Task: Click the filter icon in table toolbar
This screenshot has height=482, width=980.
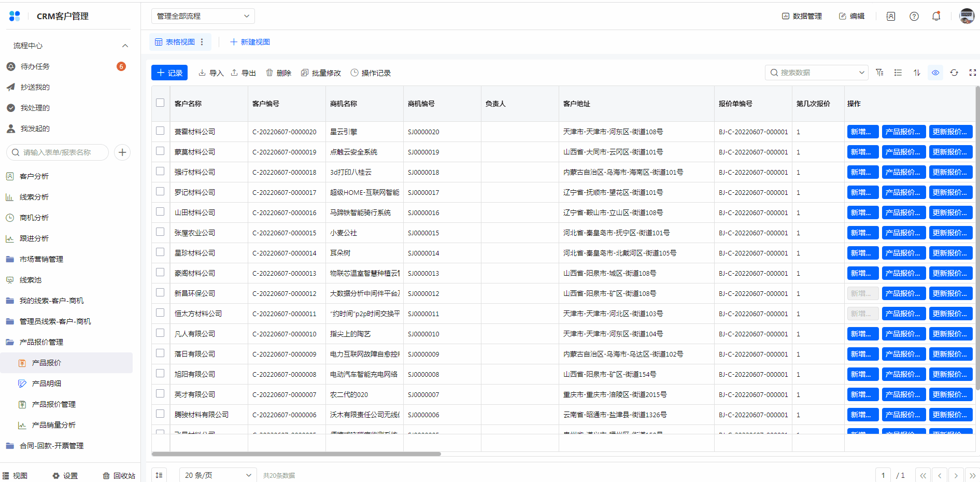Action: (879, 73)
